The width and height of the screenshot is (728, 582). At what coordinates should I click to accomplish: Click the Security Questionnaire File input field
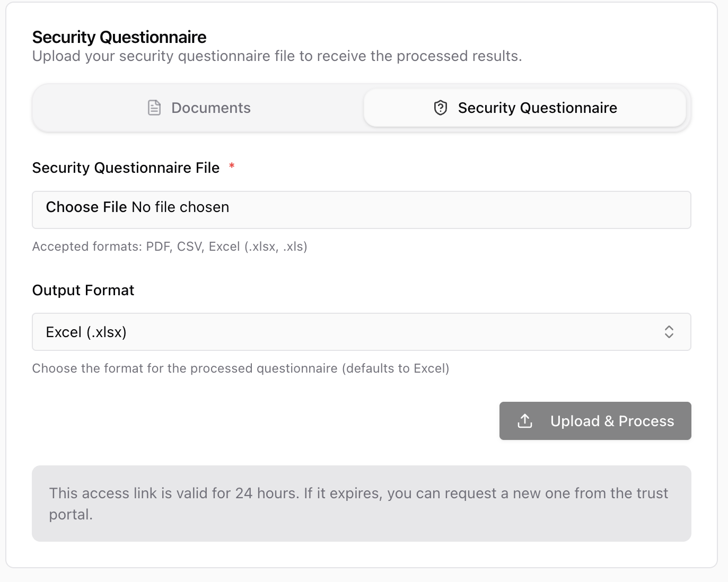pos(362,210)
